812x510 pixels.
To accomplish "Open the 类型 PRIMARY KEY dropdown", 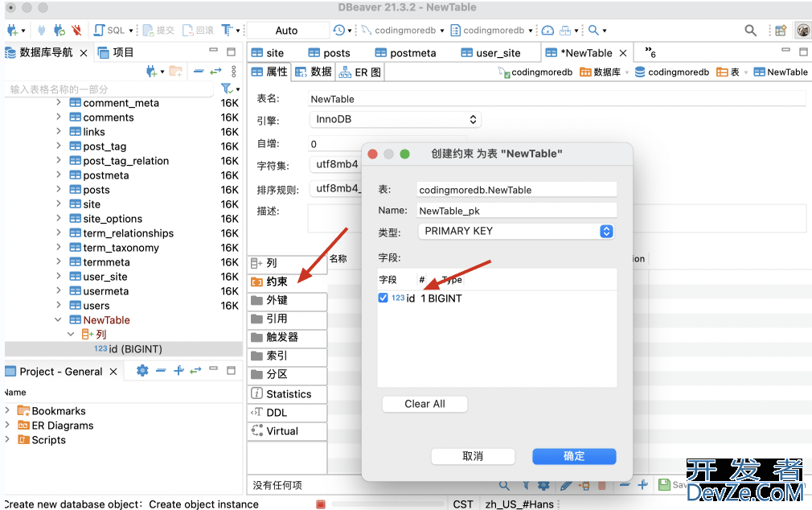I will 516,231.
